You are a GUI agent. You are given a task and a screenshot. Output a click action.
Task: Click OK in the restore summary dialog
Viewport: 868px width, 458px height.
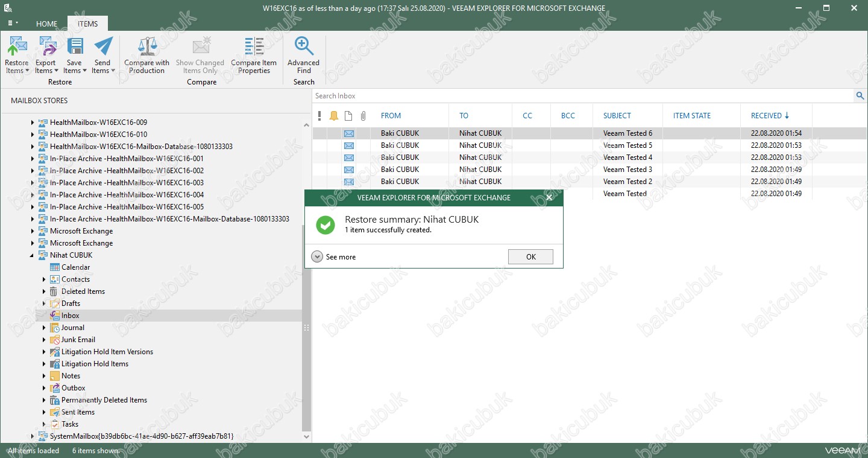(530, 256)
